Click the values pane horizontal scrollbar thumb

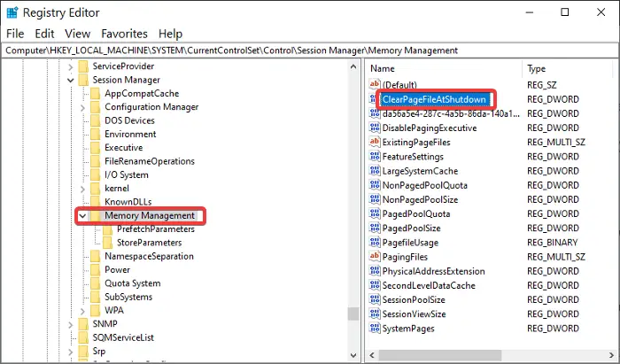click(x=440, y=354)
